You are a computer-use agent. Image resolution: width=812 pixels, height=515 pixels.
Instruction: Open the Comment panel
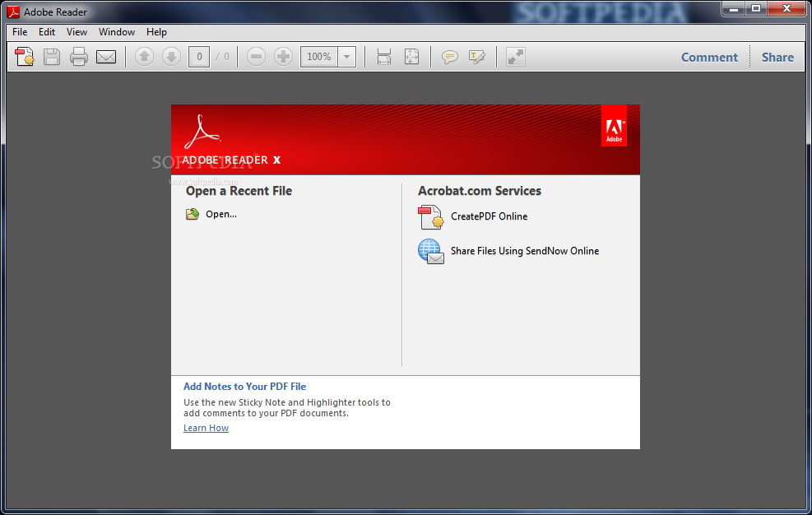[x=708, y=57]
